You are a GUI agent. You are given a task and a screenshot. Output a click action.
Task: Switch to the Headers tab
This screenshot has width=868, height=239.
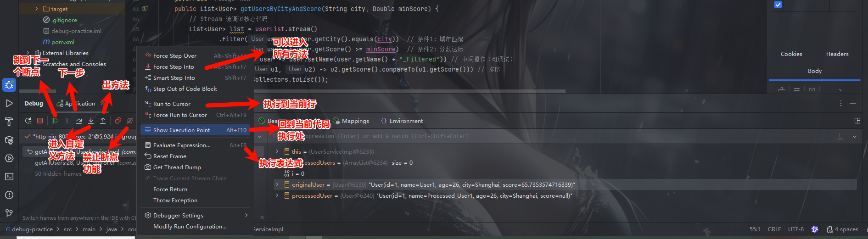(x=837, y=54)
